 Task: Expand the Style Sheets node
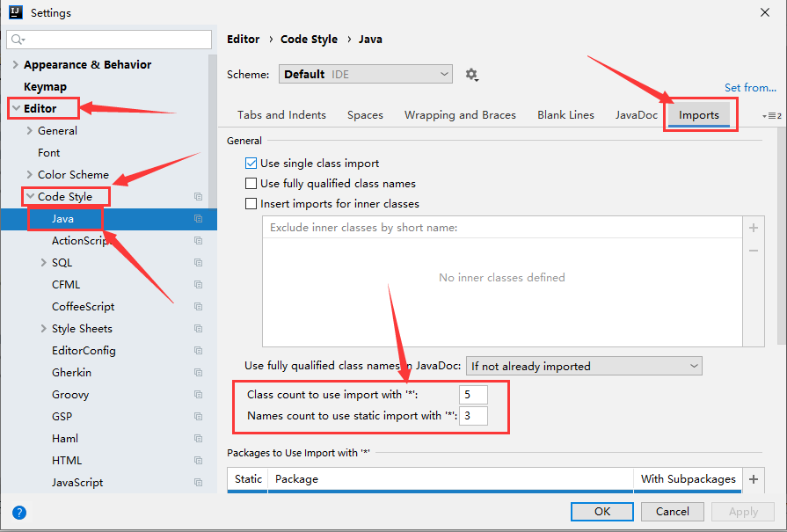coord(43,329)
